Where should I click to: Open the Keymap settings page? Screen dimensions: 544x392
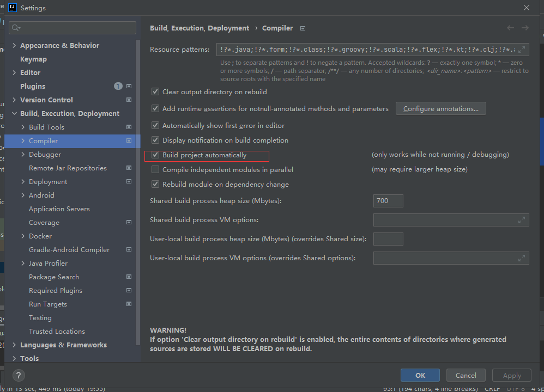pyautogui.click(x=33, y=59)
